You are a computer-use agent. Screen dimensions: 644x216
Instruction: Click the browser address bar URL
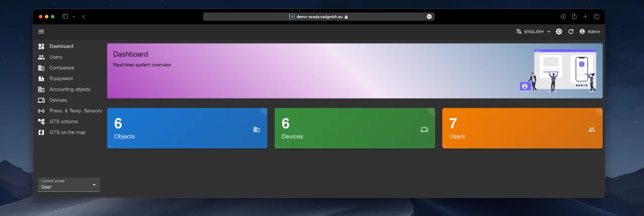[319, 17]
